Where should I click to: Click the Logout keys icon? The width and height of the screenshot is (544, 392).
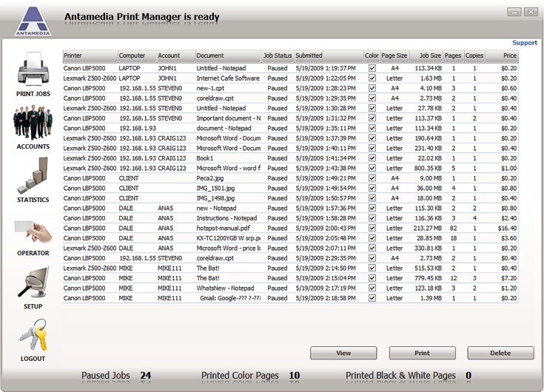pos(33,335)
